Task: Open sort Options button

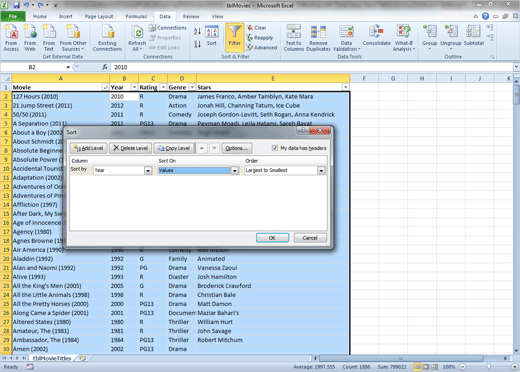Action: [237, 148]
